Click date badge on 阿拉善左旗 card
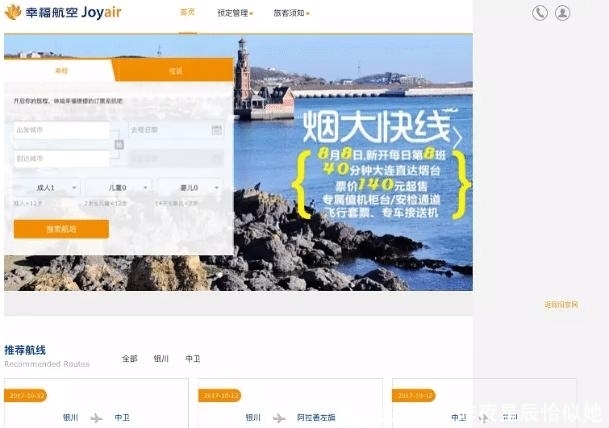Image resolution: width=609 pixels, height=428 pixels. pyautogui.click(x=220, y=396)
